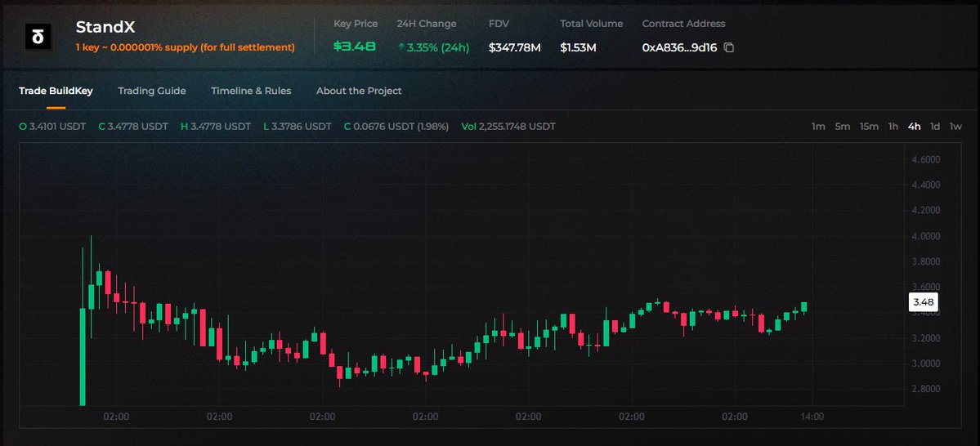Click the low value L 3.3786 USDT
Screen dimensions: 980x446
click(298, 126)
